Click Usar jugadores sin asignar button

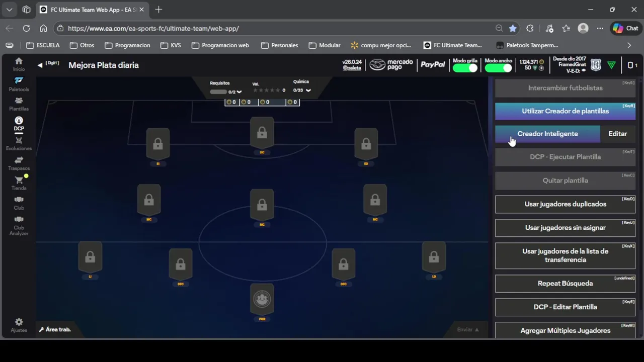[x=565, y=228]
